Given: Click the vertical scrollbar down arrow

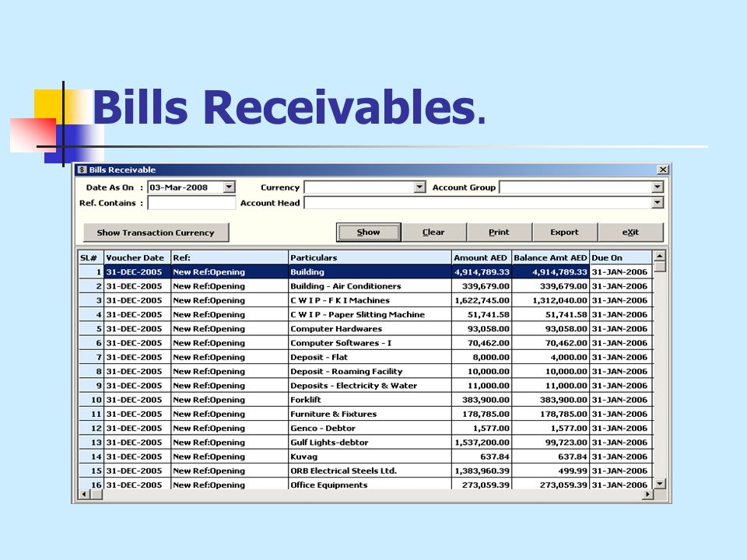Looking at the screenshot, I should tap(660, 484).
